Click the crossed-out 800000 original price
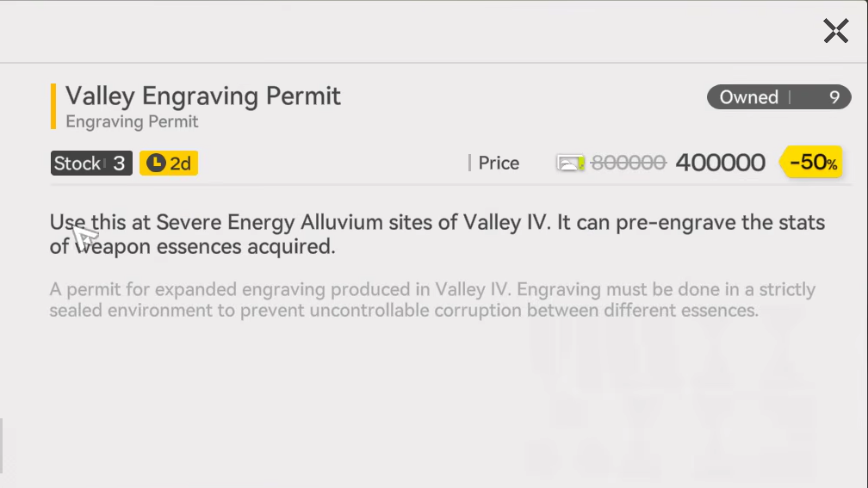This screenshot has width=868, height=488. 629,163
